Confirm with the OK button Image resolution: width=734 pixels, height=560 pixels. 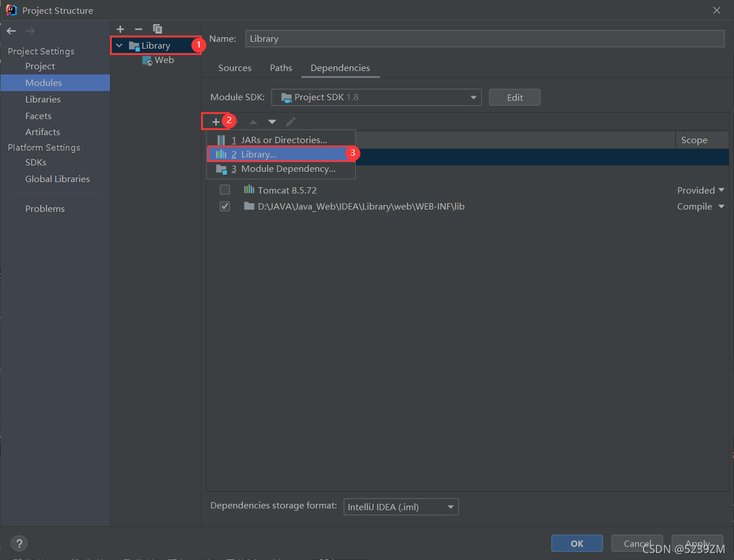pyautogui.click(x=577, y=543)
